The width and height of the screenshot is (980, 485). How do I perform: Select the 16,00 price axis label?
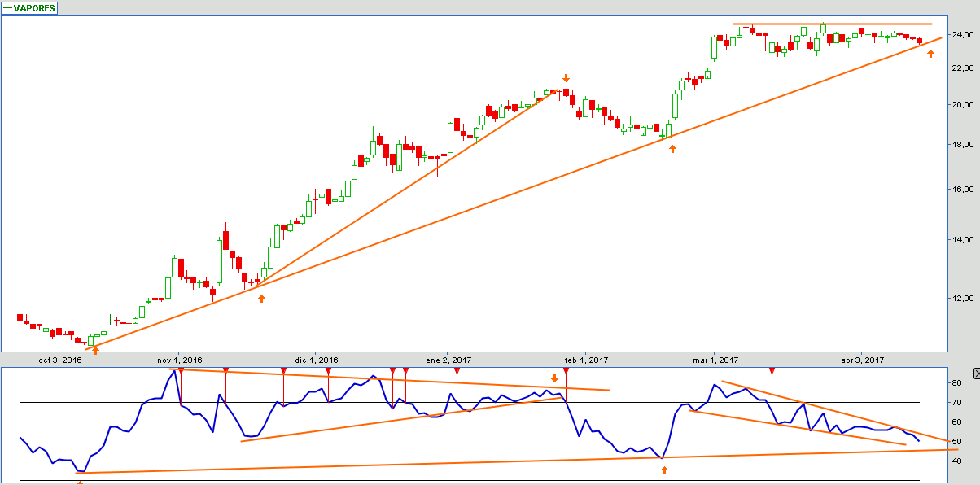pos(965,190)
